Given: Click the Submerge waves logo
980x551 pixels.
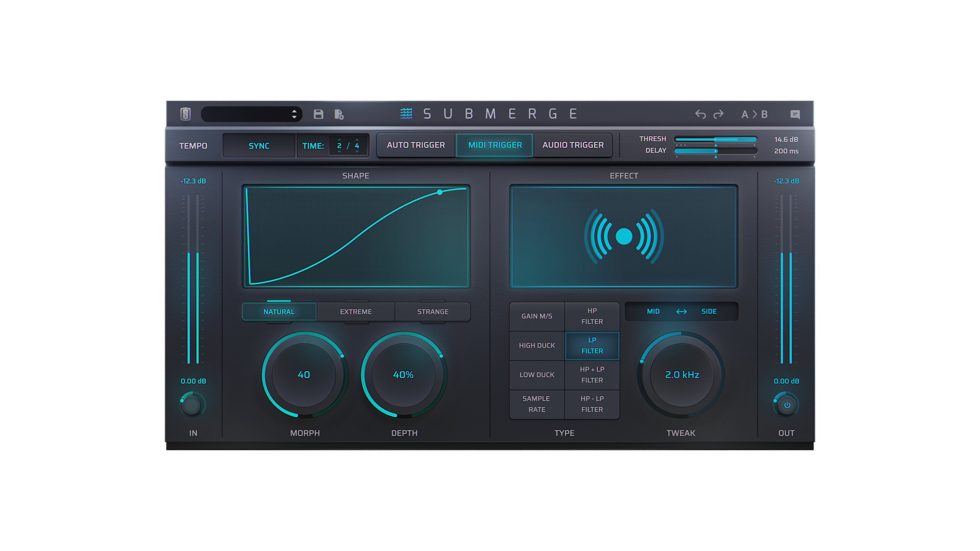Looking at the screenshot, I should coord(407,113).
